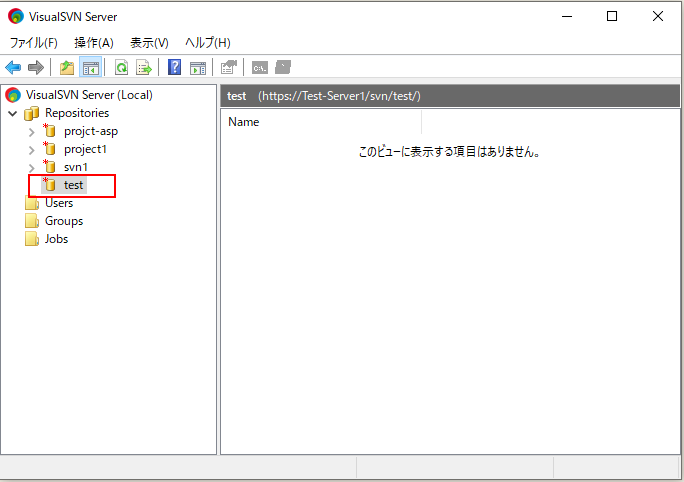Viewport: 684px width, 482px height.
Task: Expand the svn1 repository node
Action: 31,168
